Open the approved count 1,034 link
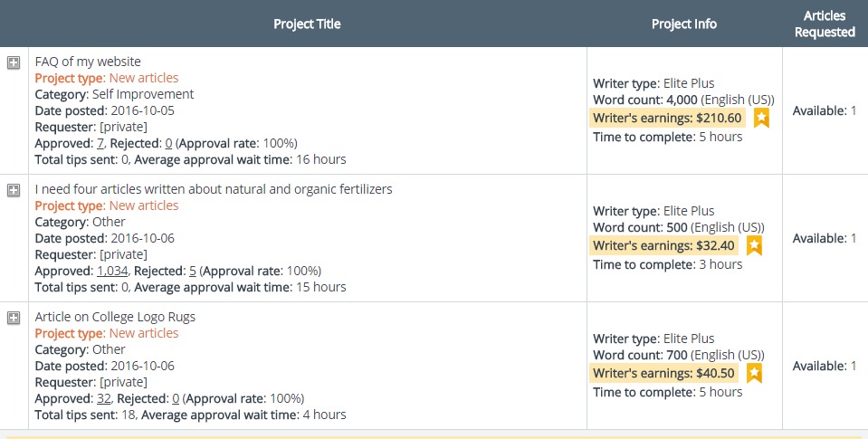 112,272
